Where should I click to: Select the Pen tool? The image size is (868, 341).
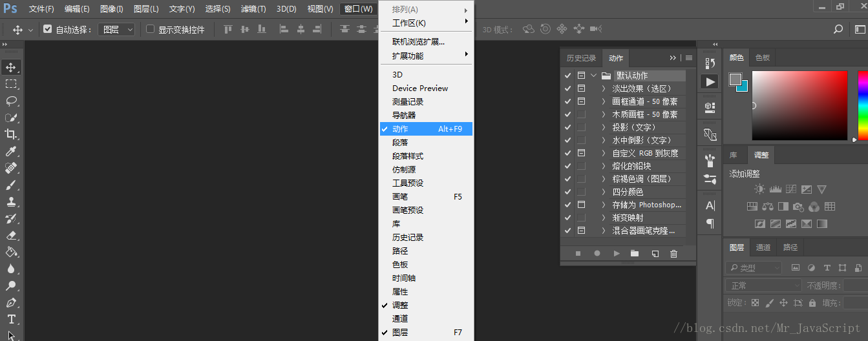coord(11,302)
